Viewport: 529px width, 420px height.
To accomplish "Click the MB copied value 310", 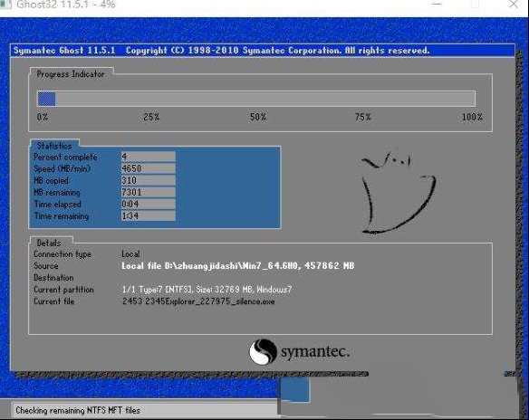I will (x=149, y=180).
